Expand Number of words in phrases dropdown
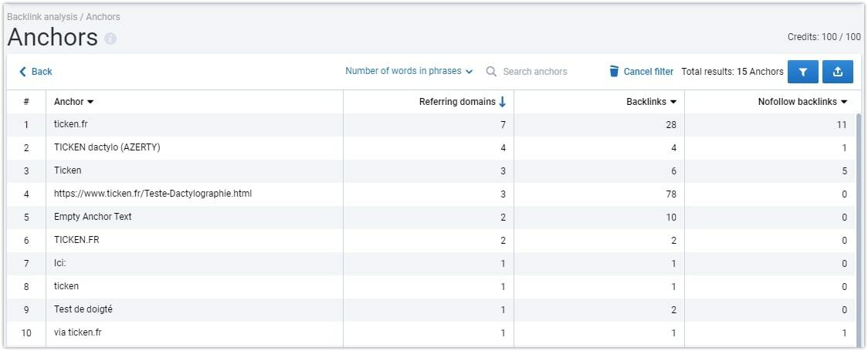 (409, 71)
